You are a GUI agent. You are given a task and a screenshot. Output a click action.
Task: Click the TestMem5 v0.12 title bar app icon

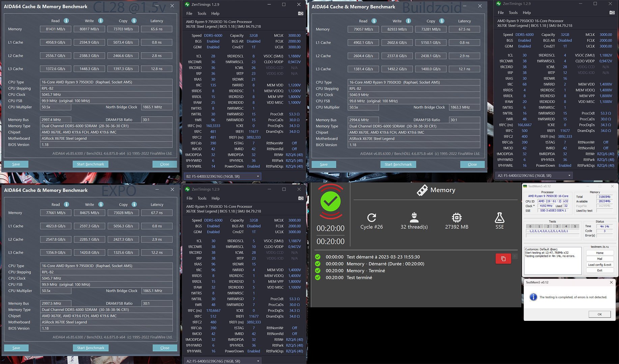[525, 186]
